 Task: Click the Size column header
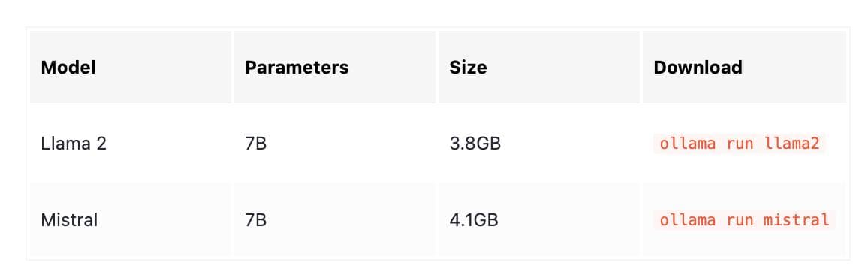point(468,67)
